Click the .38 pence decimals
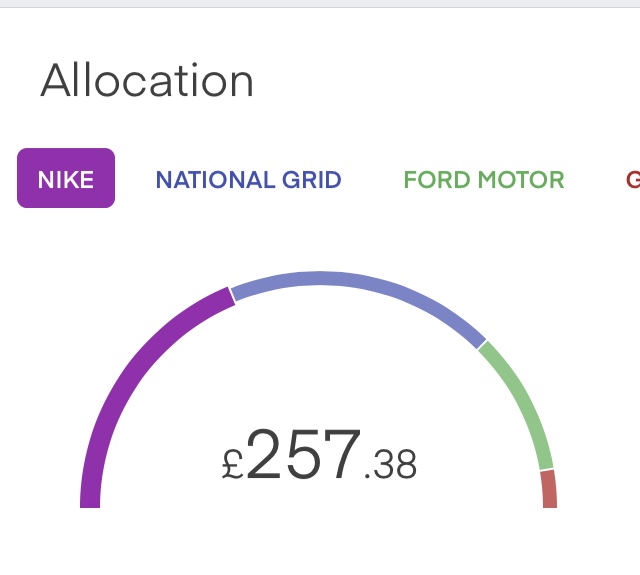Viewport: 640px width, 575px height. (x=391, y=464)
